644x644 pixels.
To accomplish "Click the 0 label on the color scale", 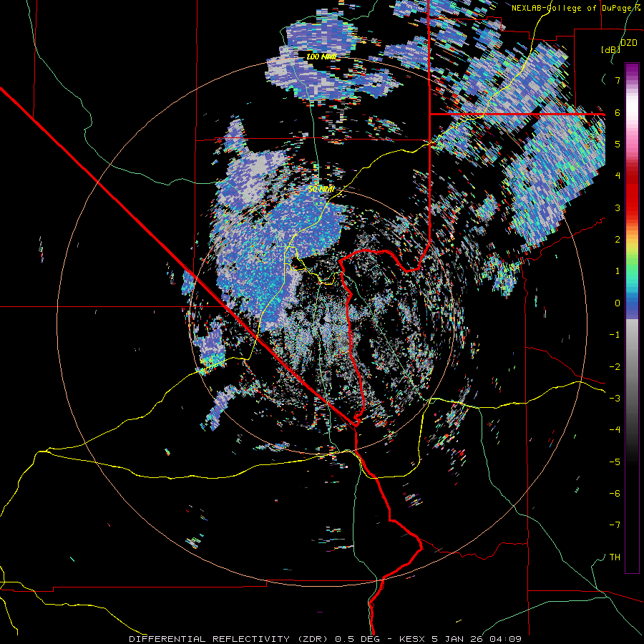I will (618, 303).
